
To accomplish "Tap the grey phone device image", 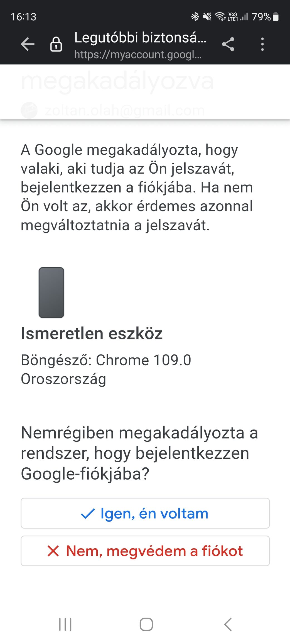I will [51, 292].
